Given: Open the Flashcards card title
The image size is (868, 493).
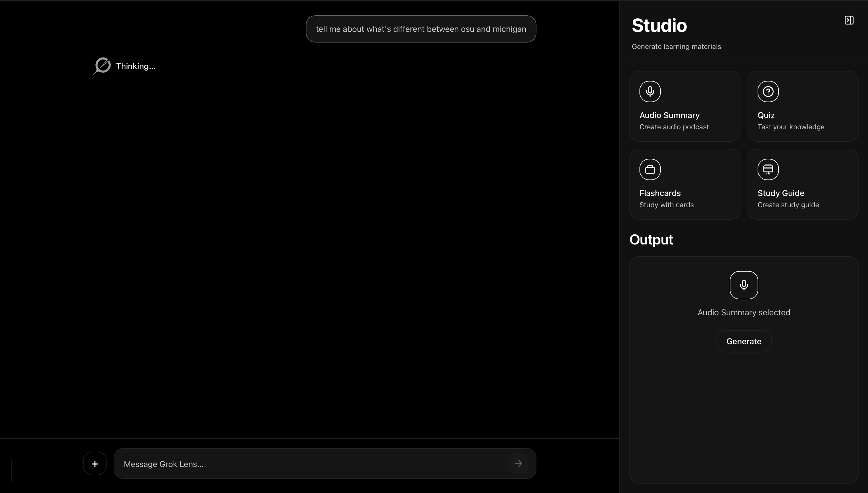Looking at the screenshot, I should pyautogui.click(x=660, y=193).
